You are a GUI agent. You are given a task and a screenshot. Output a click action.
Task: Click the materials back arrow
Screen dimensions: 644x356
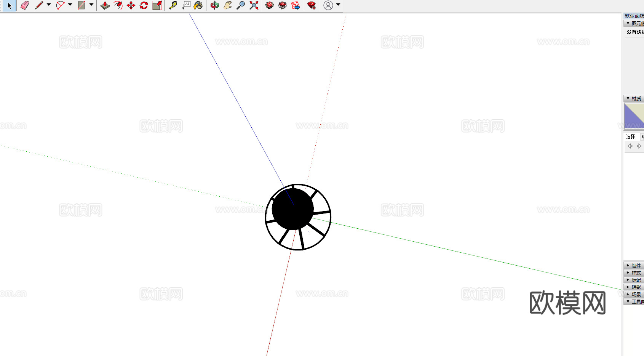click(x=630, y=146)
